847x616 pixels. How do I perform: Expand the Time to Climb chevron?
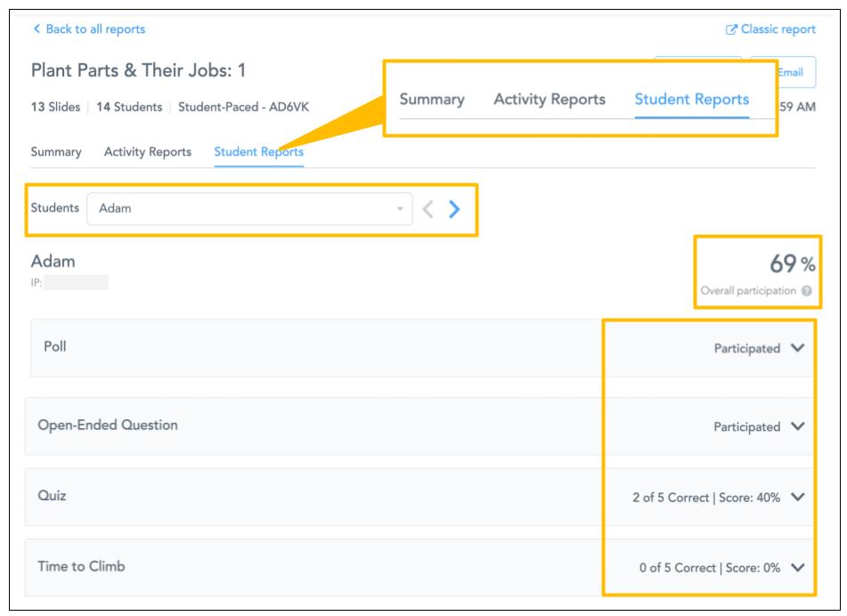click(x=797, y=567)
